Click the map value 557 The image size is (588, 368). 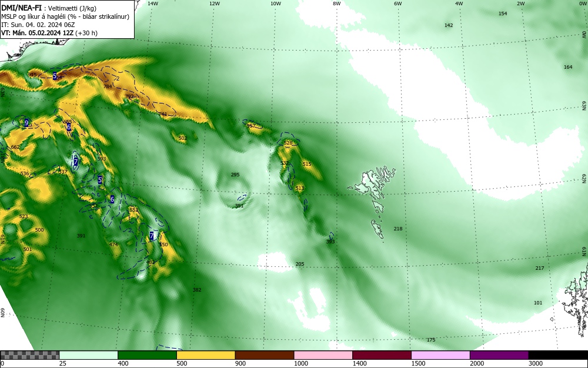(251, 126)
